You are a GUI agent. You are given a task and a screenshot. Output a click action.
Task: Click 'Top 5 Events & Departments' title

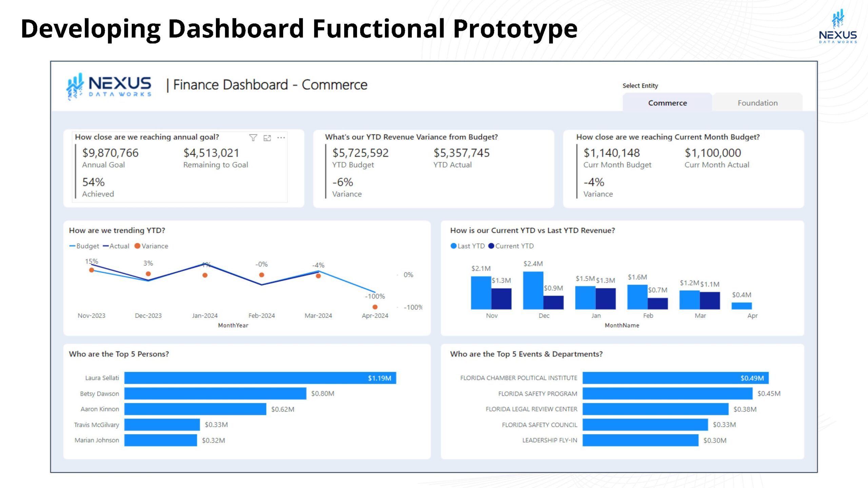pyautogui.click(x=526, y=354)
